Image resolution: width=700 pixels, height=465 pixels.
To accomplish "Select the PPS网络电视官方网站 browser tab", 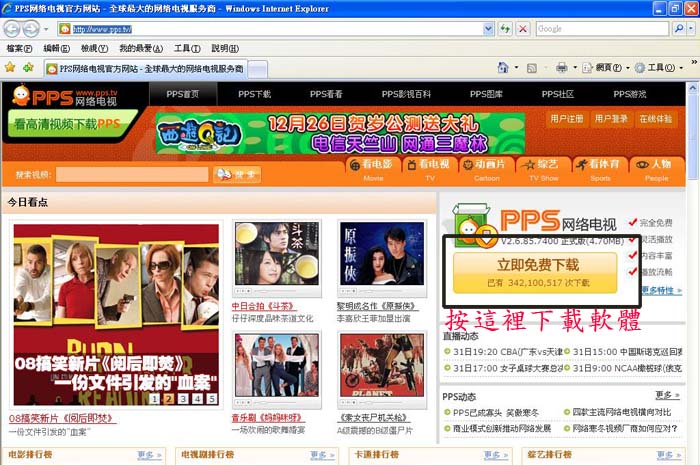I will [146, 69].
